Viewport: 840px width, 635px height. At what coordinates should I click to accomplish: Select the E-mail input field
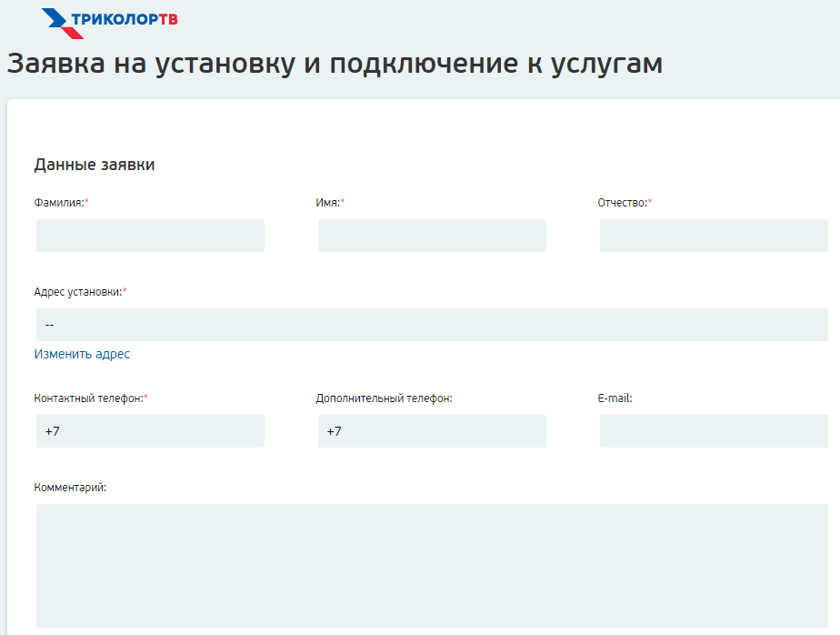714,431
